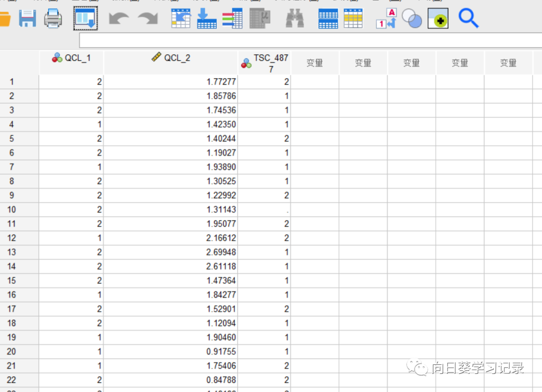Viewport: 542px width, 392px height.
Task: Select the QCL_2 column header
Action: click(171, 63)
